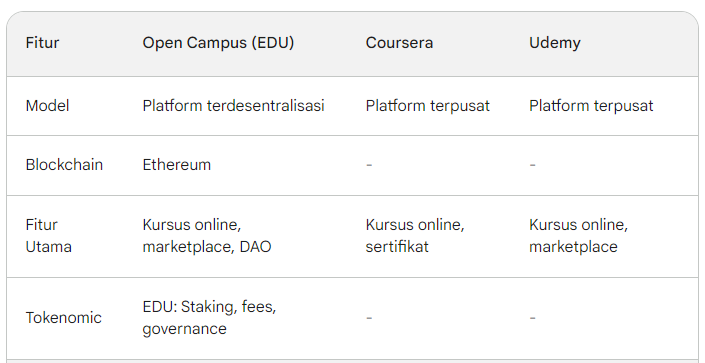This screenshot has width=705, height=363.
Task: Select the Tokenomic row label
Action: pos(63,318)
